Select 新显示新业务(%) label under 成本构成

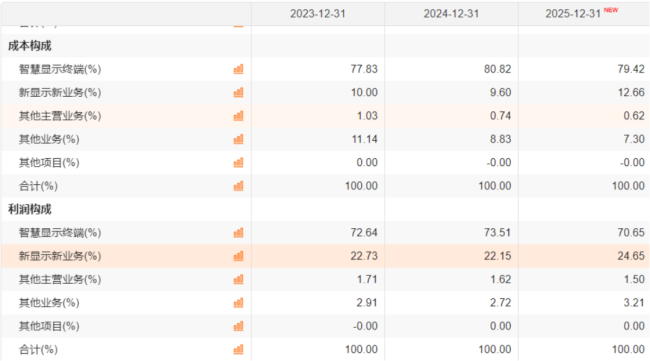tap(60, 92)
